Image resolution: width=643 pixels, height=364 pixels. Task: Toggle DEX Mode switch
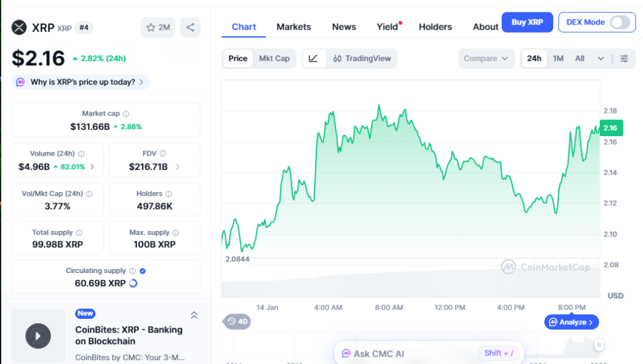tap(619, 22)
